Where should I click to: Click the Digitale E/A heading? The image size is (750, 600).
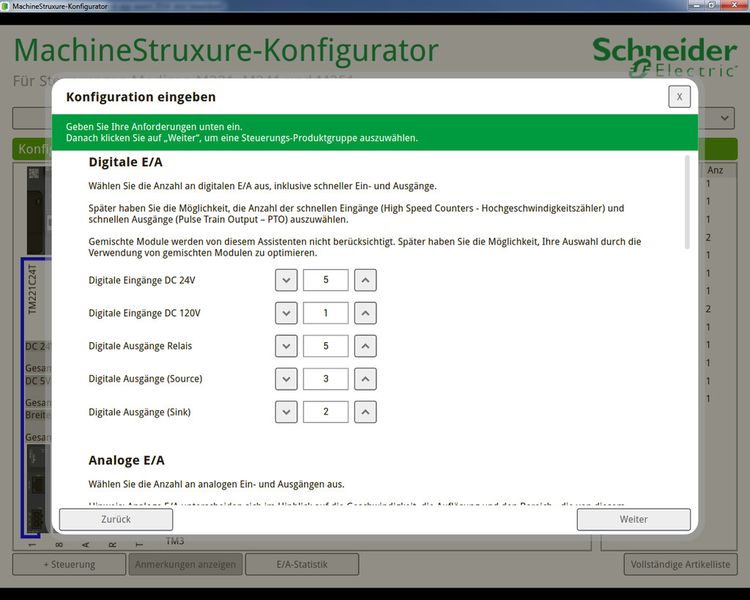[125, 162]
